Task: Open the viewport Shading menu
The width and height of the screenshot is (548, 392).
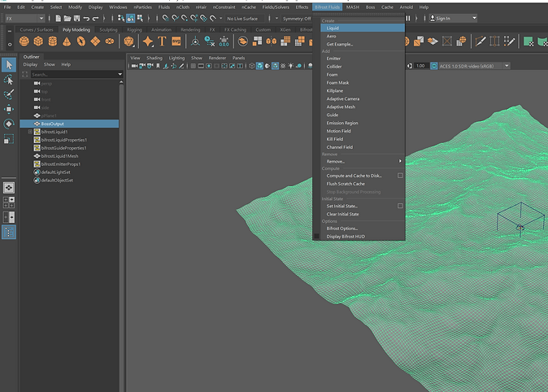Action: [154, 58]
